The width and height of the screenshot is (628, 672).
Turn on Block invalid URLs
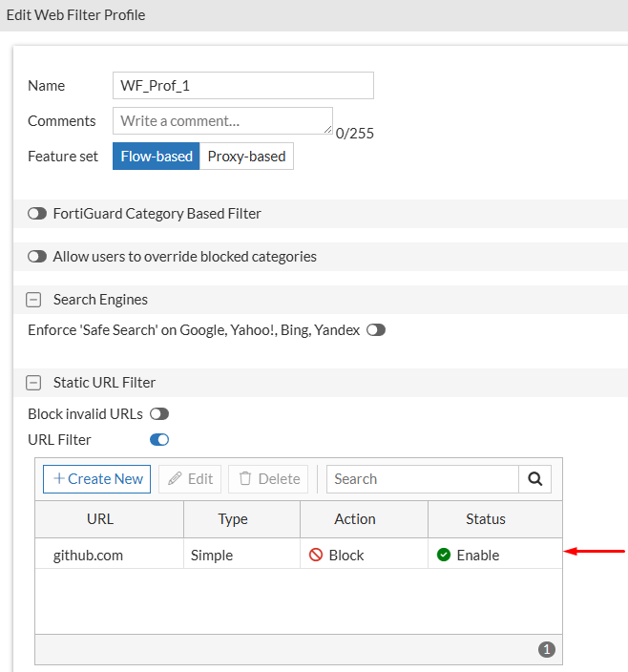pyautogui.click(x=159, y=414)
